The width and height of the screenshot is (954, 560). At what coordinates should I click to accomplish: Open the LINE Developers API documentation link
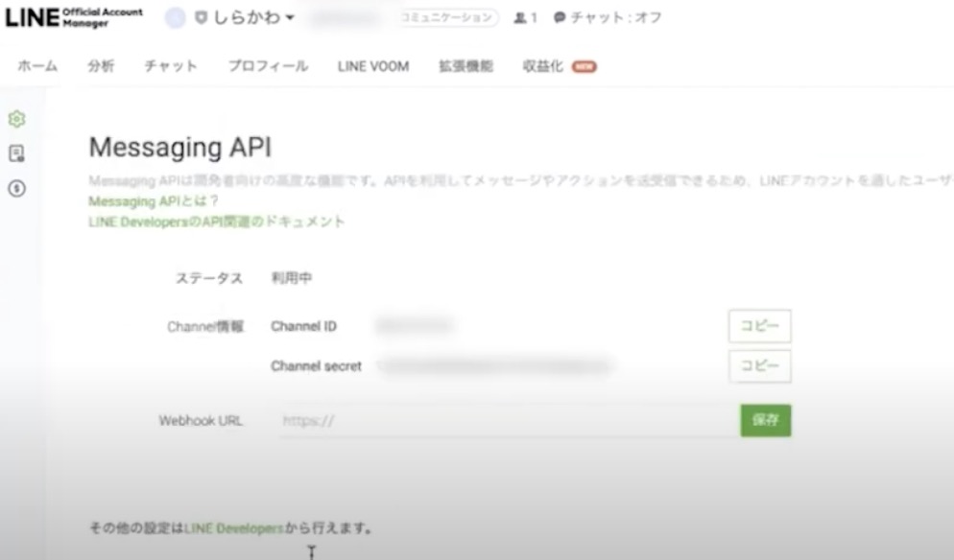(217, 222)
